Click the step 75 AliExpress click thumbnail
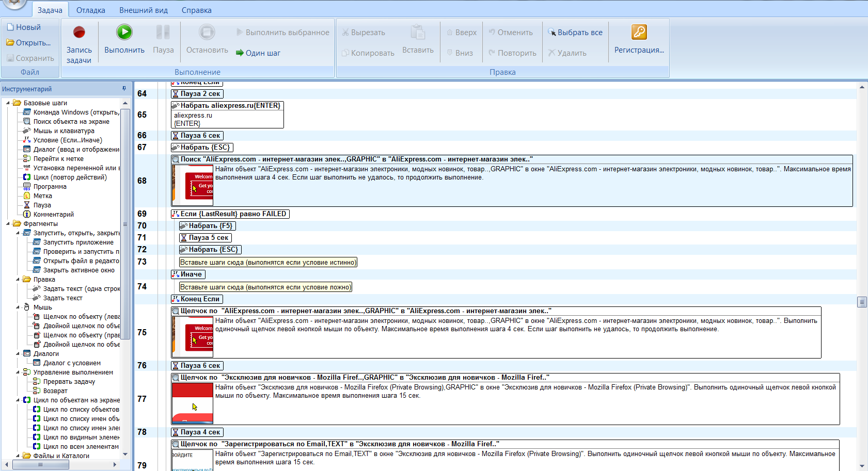The image size is (868, 471). click(193, 337)
